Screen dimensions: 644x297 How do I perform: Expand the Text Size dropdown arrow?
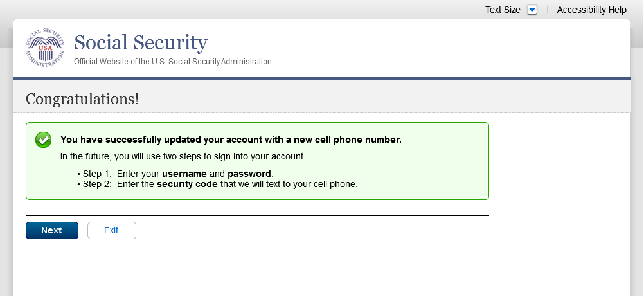click(532, 10)
